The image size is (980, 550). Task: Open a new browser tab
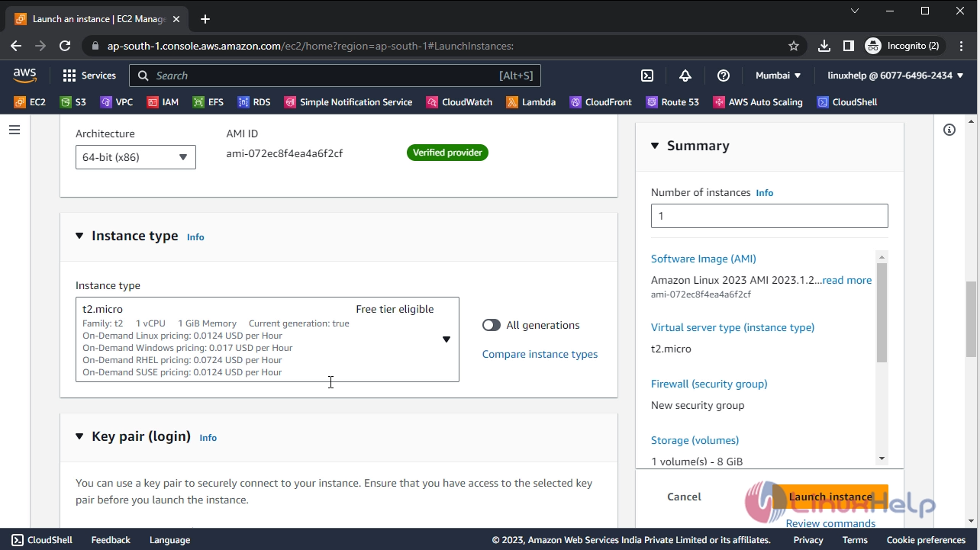[205, 19]
